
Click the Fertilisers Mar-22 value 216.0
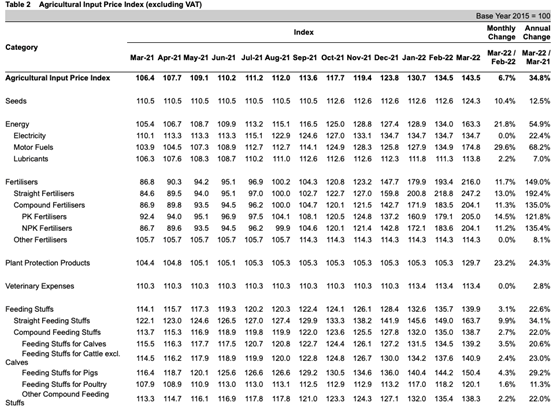[471, 182]
